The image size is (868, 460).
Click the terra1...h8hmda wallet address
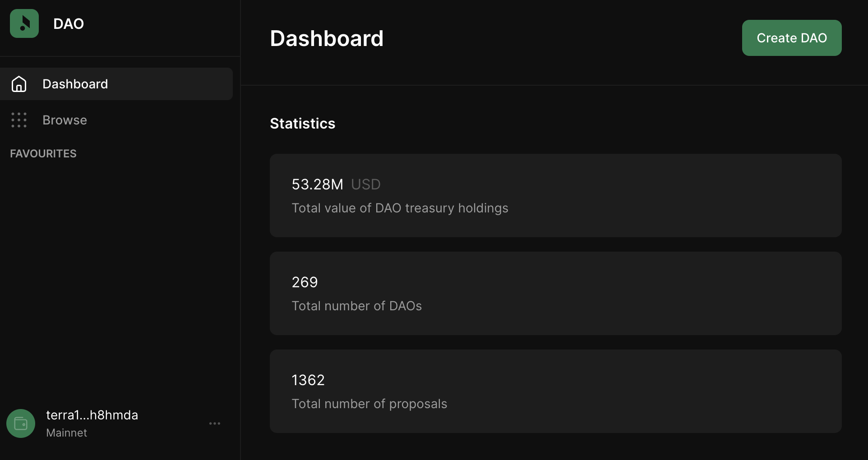tap(92, 415)
